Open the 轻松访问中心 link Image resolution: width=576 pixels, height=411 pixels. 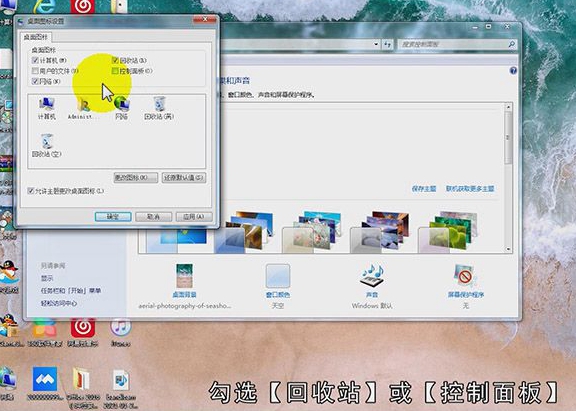(x=59, y=303)
